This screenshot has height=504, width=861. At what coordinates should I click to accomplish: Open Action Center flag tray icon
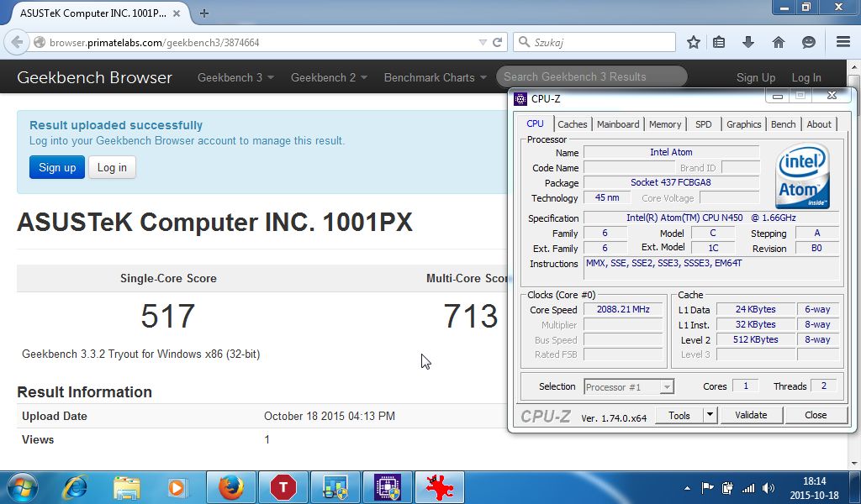click(x=707, y=487)
